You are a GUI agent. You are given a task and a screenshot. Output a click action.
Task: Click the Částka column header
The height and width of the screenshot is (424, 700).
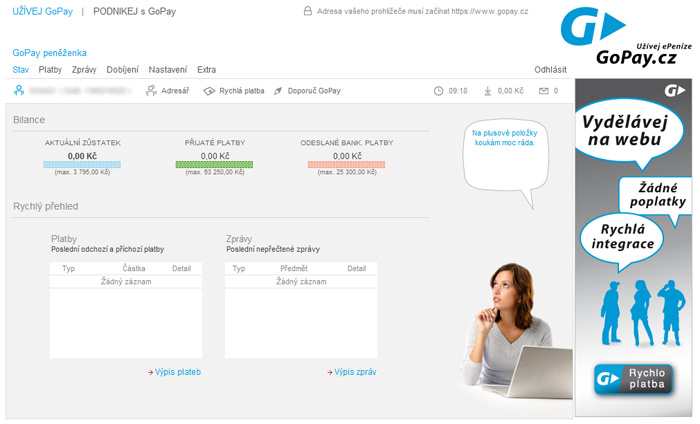[x=134, y=269]
